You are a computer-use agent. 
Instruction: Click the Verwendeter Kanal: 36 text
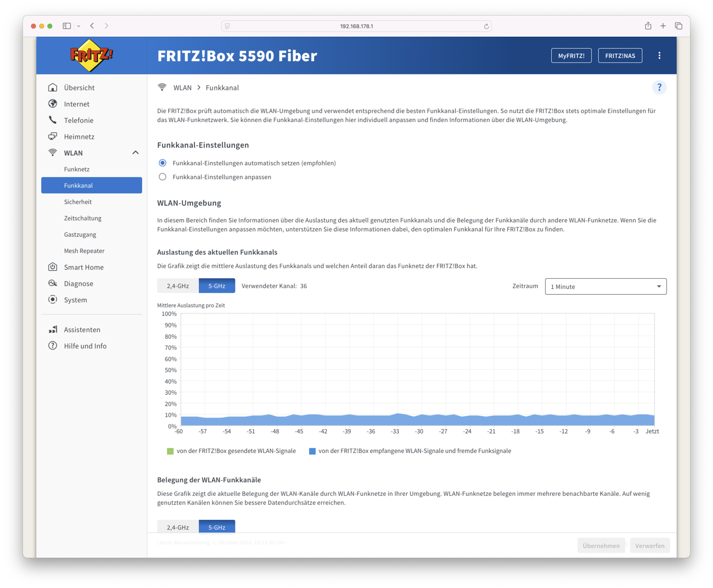coord(274,286)
